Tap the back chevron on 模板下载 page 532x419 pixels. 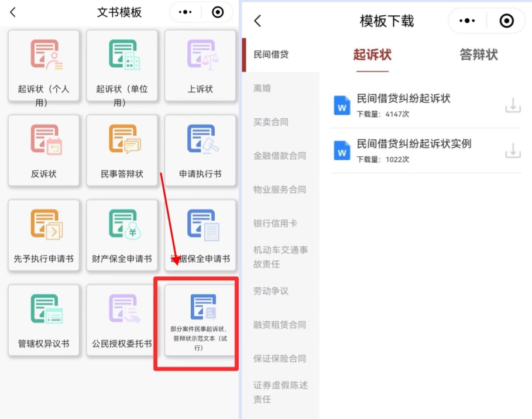pyautogui.click(x=257, y=20)
